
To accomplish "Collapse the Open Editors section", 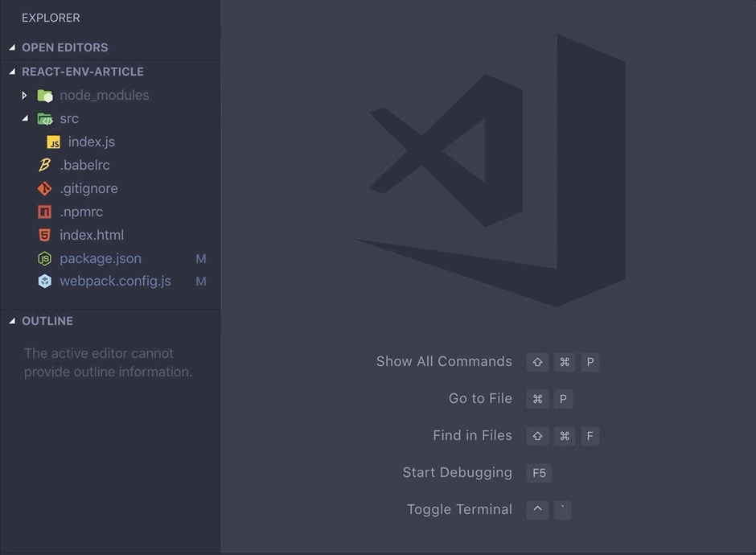I will 12,47.
